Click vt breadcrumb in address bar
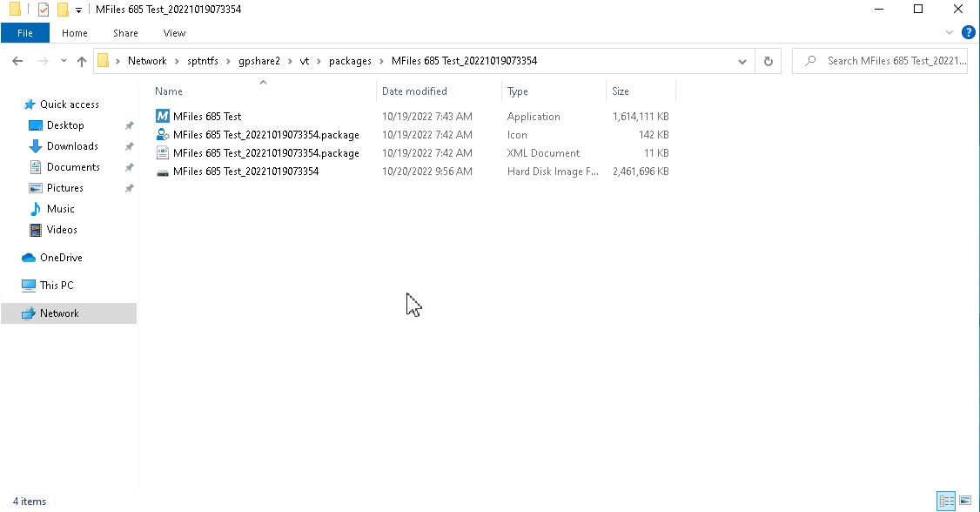This screenshot has width=980, height=512. tap(305, 61)
